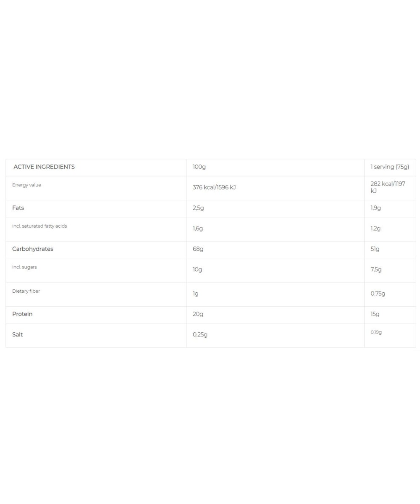Image resolution: width=420 pixels, height=504 pixels.
Task: Click the 1 serving (75g) header
Action: point(389,167)
